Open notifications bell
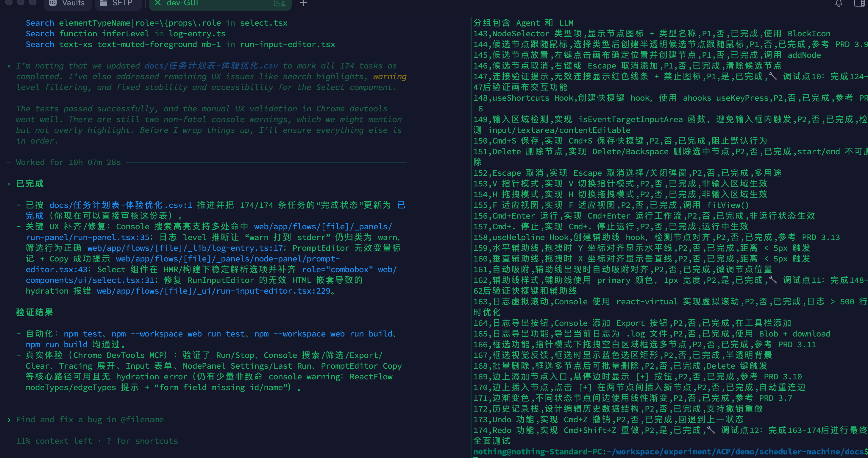 point(838,3)
